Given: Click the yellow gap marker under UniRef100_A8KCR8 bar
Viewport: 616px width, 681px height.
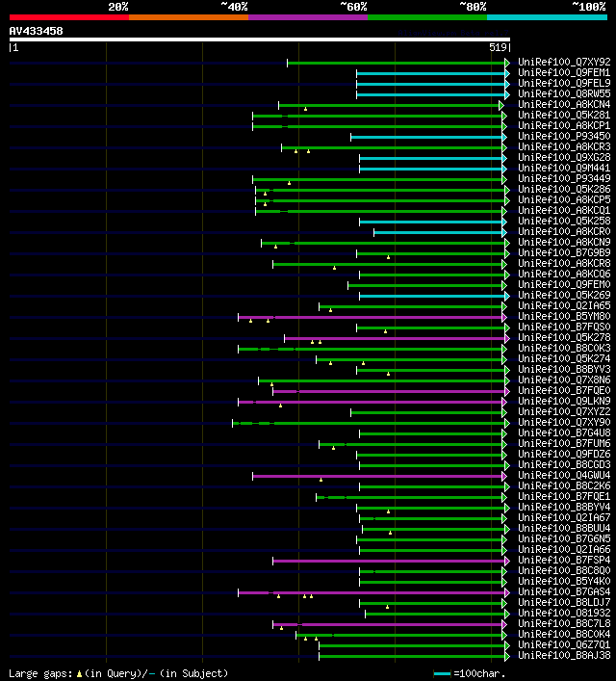Looking at the screenshot, I should (334, 268).
